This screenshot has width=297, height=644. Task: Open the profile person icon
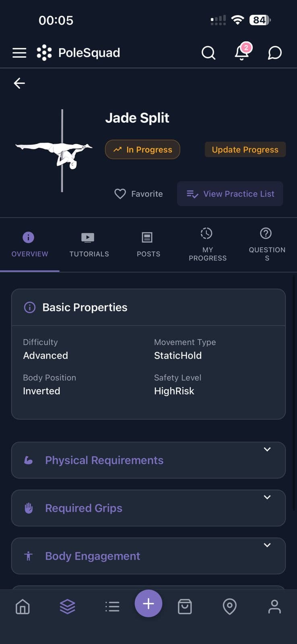tap(274, 606)
